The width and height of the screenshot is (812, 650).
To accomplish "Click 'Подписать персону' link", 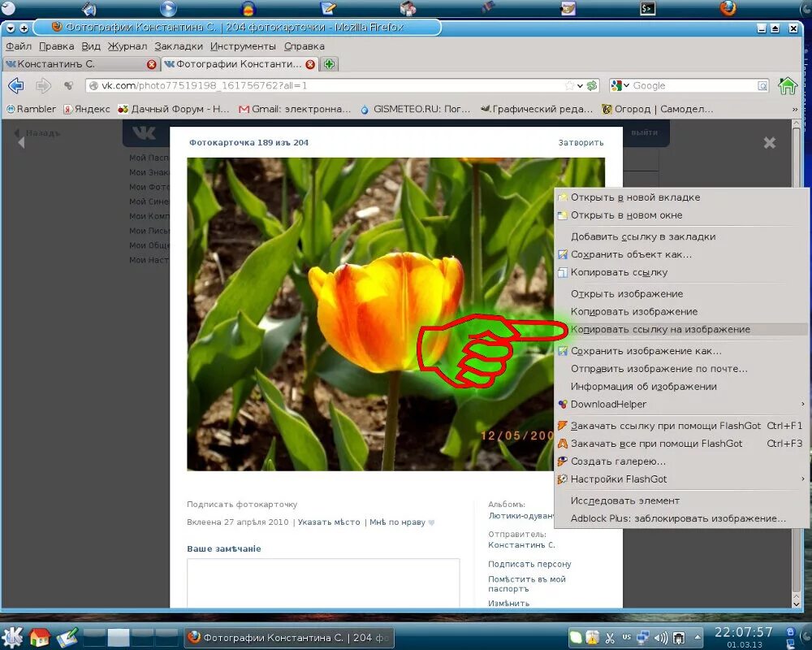I will (x=529, y=564).
